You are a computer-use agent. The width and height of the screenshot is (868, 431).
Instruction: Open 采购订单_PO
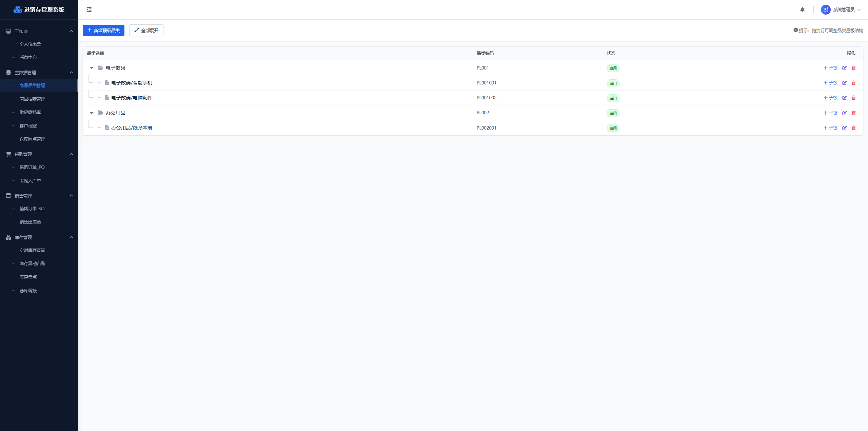39,167
